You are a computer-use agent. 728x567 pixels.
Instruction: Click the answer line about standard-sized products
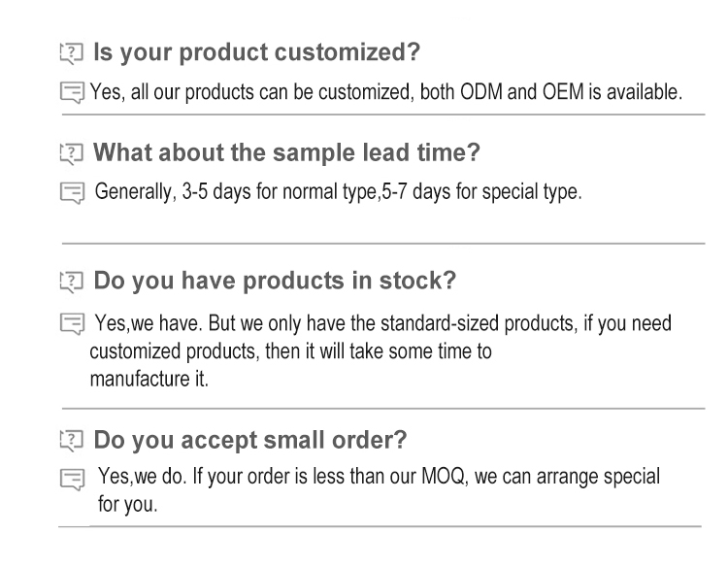tap(383, 322)
